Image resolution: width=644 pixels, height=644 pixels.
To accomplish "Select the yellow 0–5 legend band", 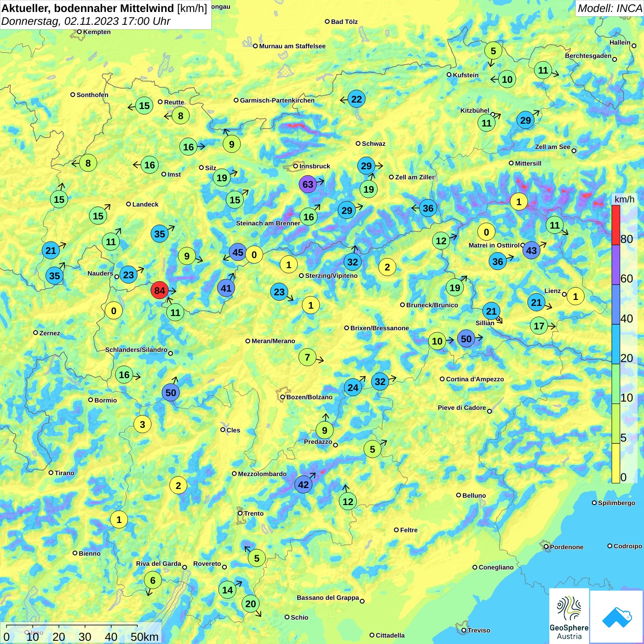I will [x=615, y=463].
